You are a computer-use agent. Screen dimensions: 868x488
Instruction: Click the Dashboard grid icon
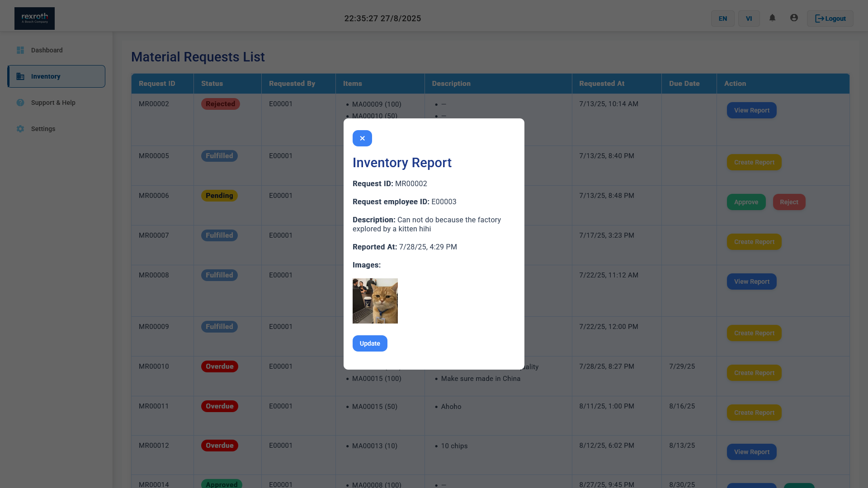(x=20, y=50)
